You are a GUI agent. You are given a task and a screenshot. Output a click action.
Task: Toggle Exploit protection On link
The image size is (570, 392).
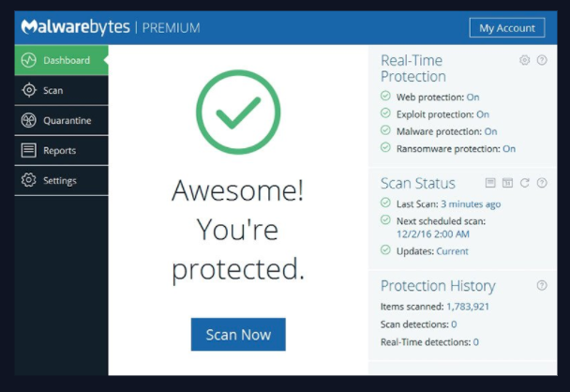482,114
